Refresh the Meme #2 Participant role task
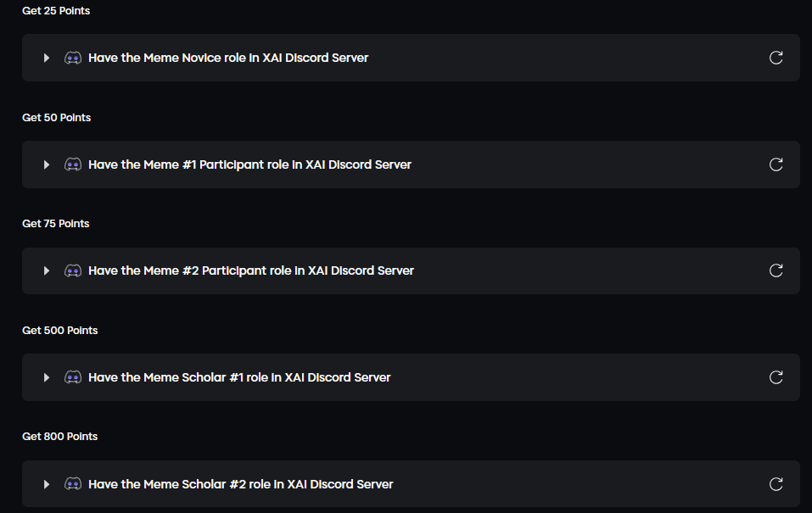812x513 pixels. click(x=776, y=270)
